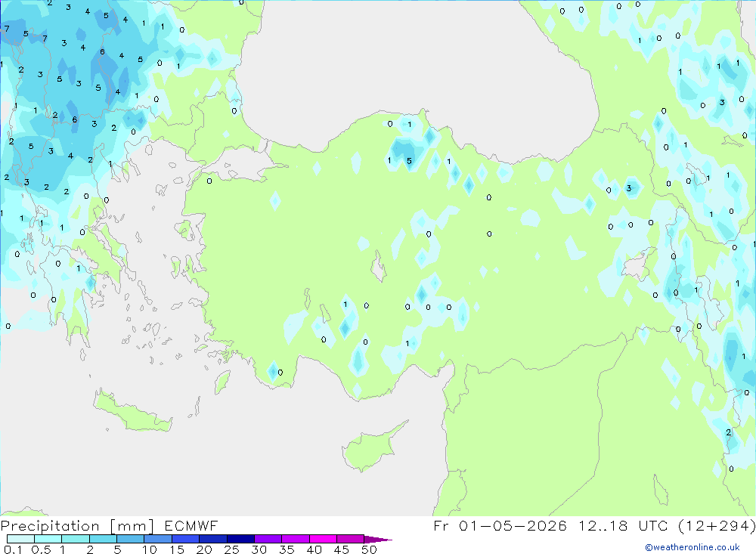Click the '30' legend scale label
The width and height of the screenshot is (756, 554).
(259, 549)
